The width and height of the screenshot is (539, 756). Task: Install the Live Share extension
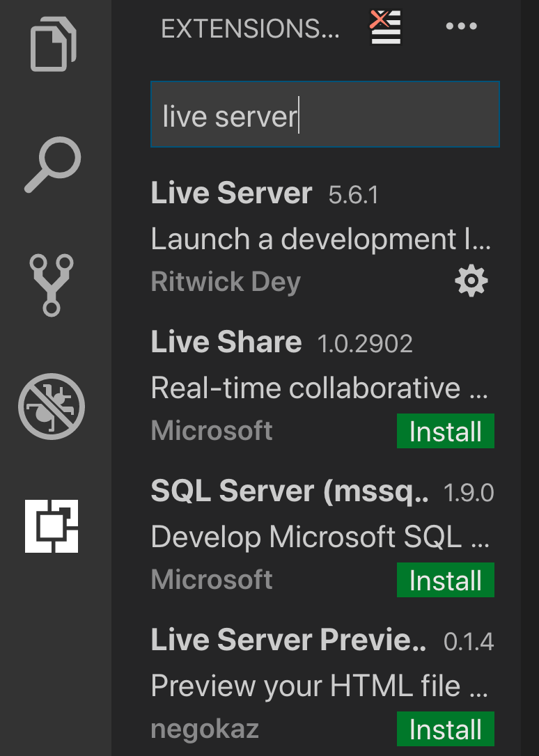445,431
